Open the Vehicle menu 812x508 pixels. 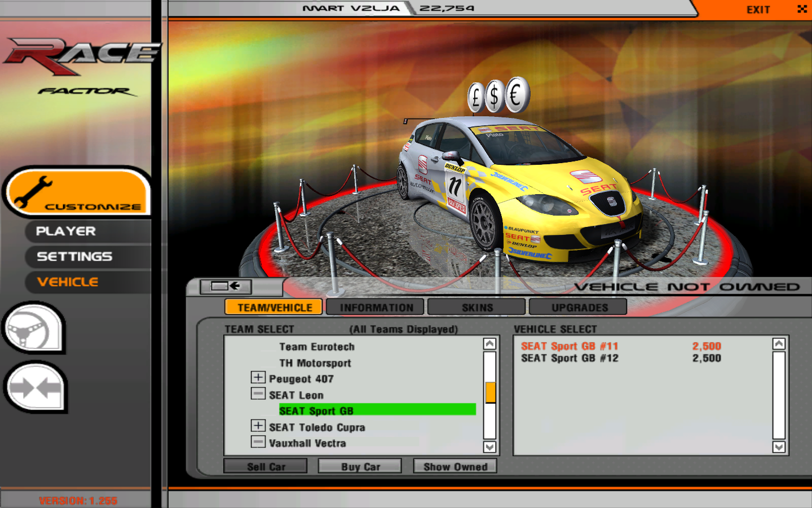[68, 282]
